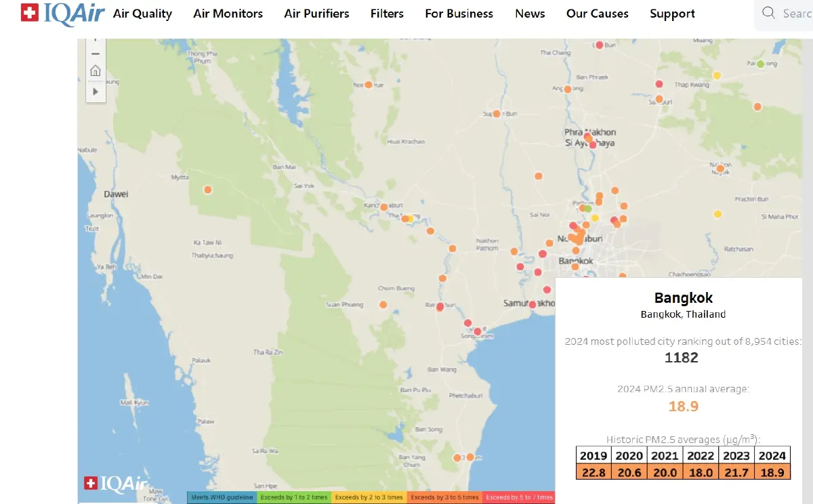Viewport: 813px width, 504px height.
Task: Zoom out the map with the minus button
Action: pyautogui.click(x=96, y=54)
